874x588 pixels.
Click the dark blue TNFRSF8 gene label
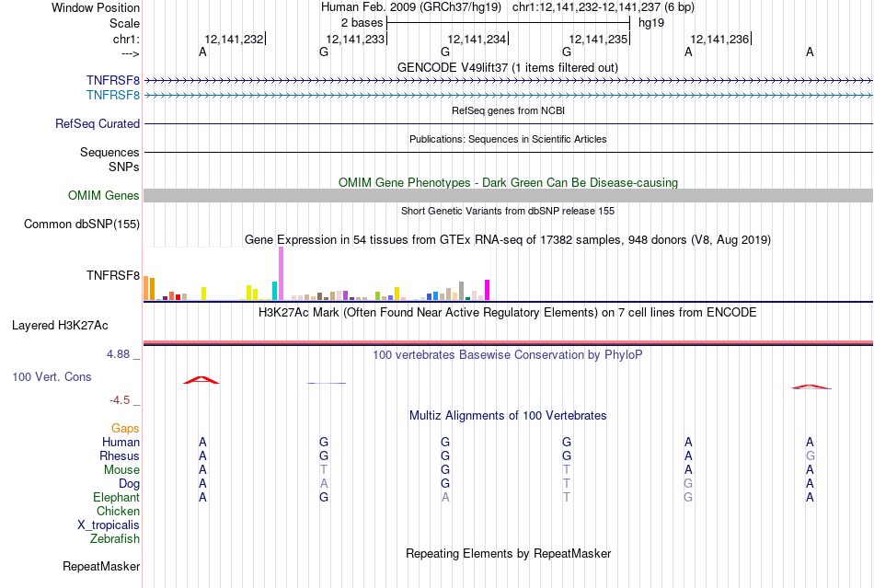coord(112,81)
